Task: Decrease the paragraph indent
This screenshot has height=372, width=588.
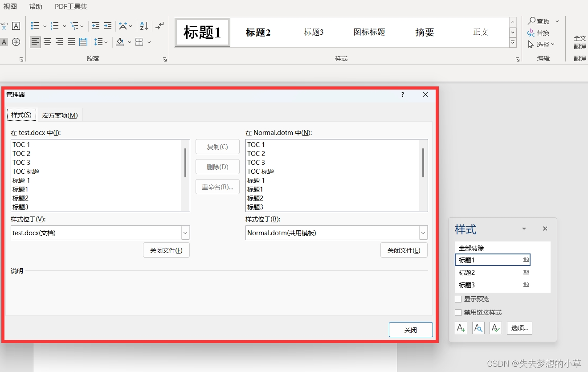Action: (95, 26)
